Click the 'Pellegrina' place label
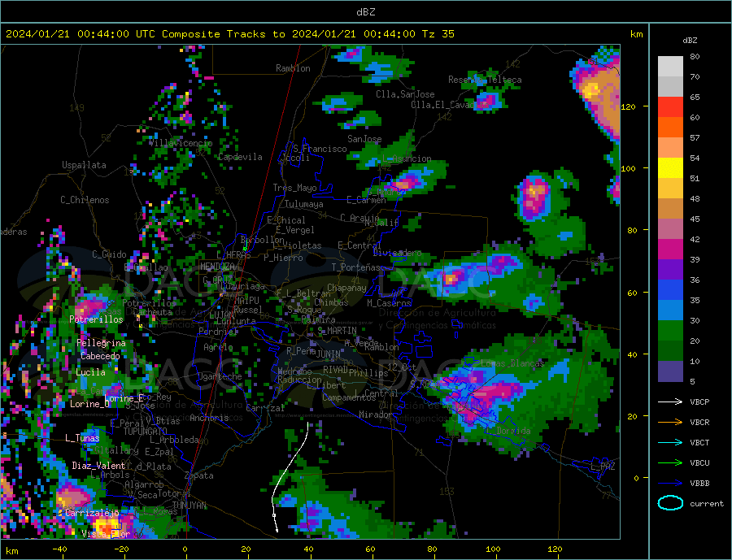Screen dimensions: 732x560 101,343
